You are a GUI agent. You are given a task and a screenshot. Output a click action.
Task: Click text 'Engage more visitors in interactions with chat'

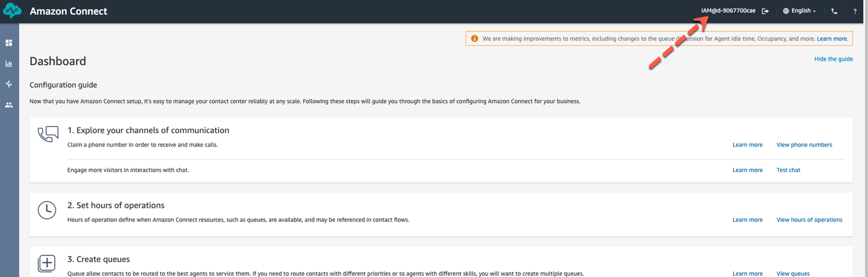click(x=128, y=170)
